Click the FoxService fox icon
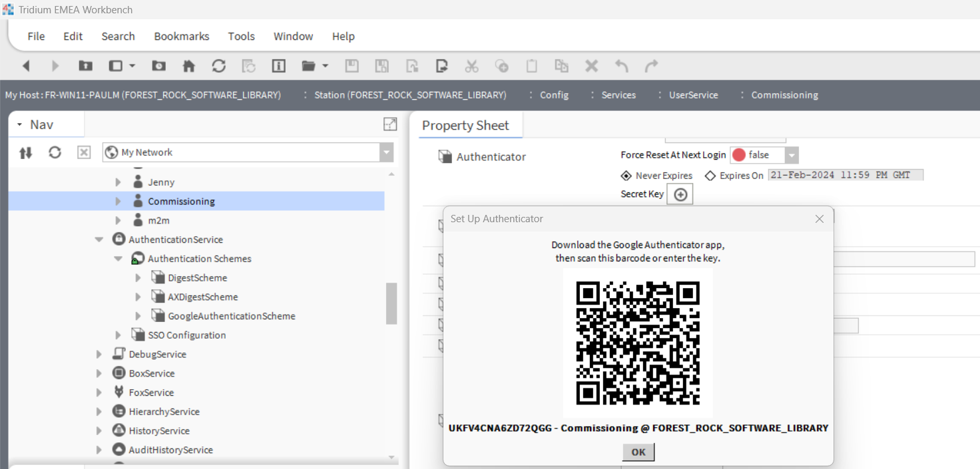 coord(119,392)
